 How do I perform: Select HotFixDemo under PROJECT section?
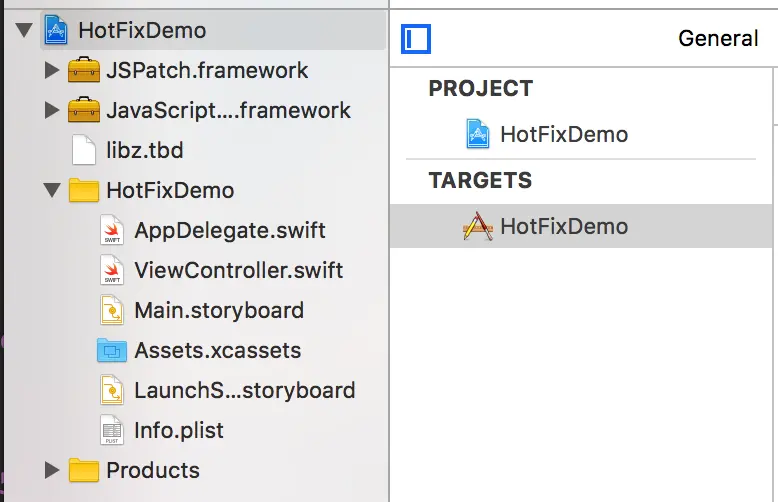(x=563, y=134)
